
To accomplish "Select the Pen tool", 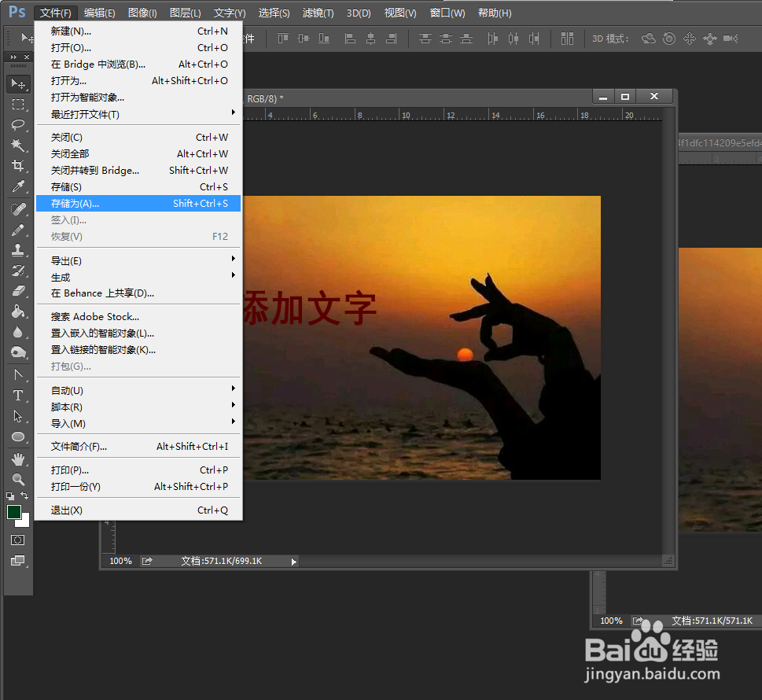I will [x=18, y=374].
